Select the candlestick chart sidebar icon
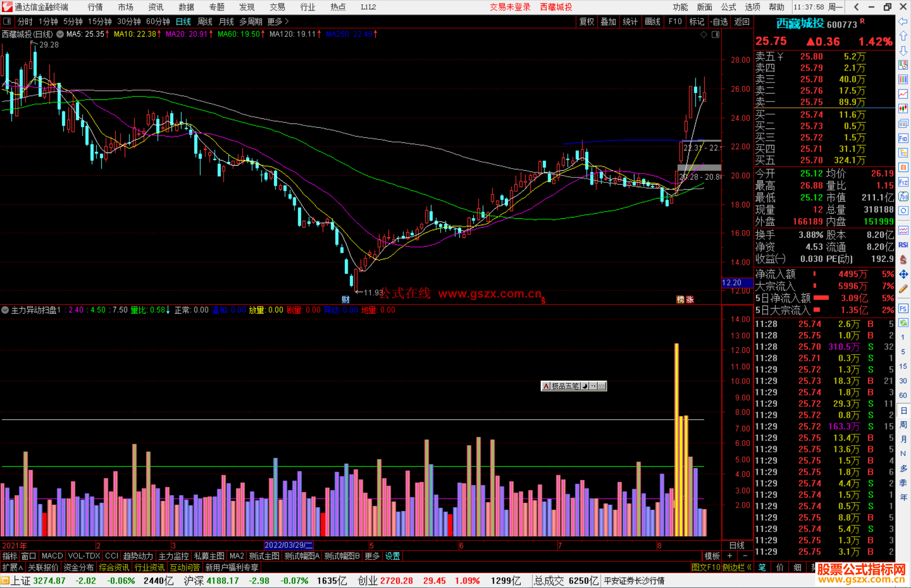The width and height of the screenshot is (911, 588). pyautogui.click(x=903, y=109)
